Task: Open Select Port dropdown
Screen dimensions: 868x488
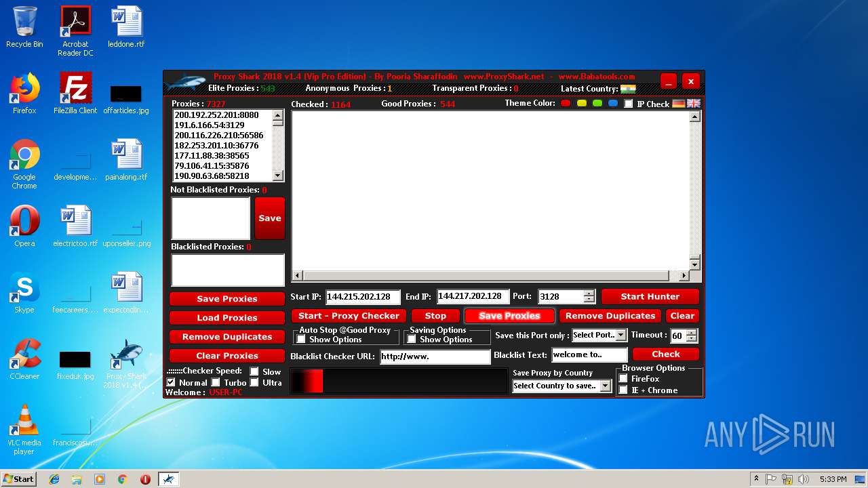Action: click(621, 335)
